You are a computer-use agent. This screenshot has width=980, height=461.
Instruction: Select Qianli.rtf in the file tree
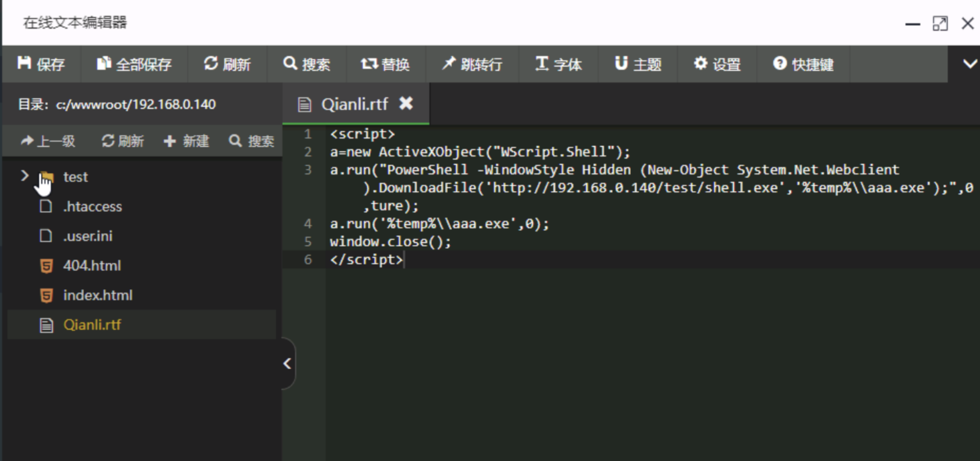point(142,324)
